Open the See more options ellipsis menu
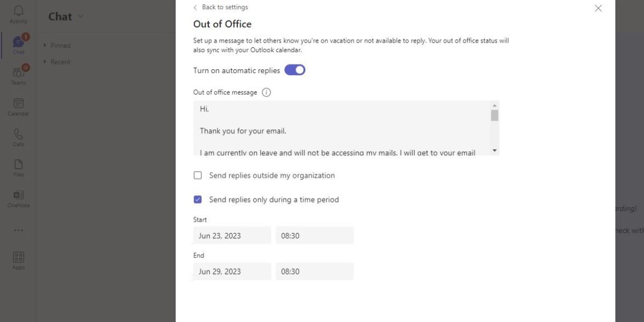This screenshot has width=644, height=322. 18,230
